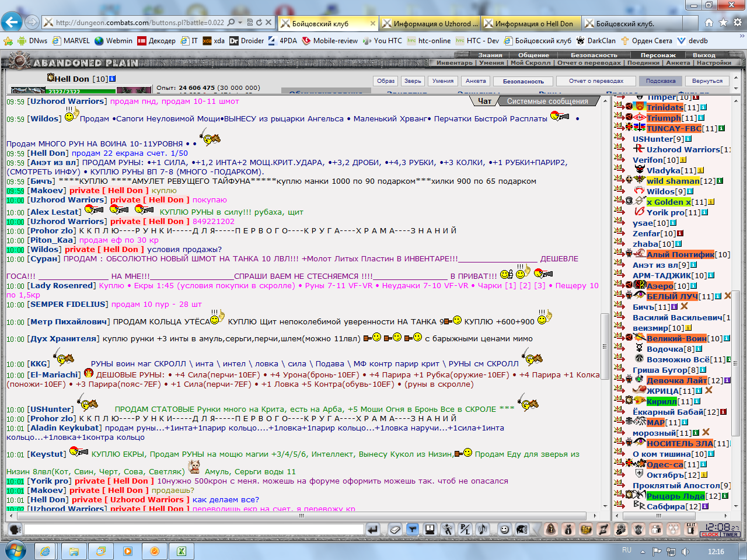
Task: Click the chat vertical scrollbar thumb
Action: pyautogui.click(x=605, y=347)
